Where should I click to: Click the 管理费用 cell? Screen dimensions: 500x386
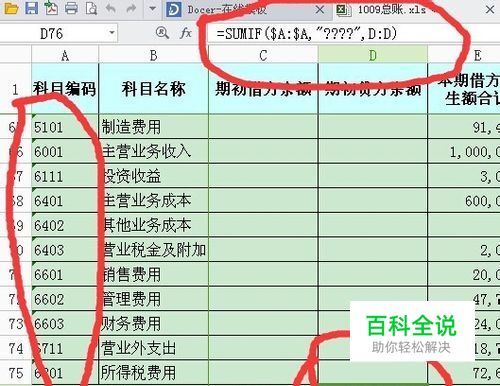pos(153,299)
